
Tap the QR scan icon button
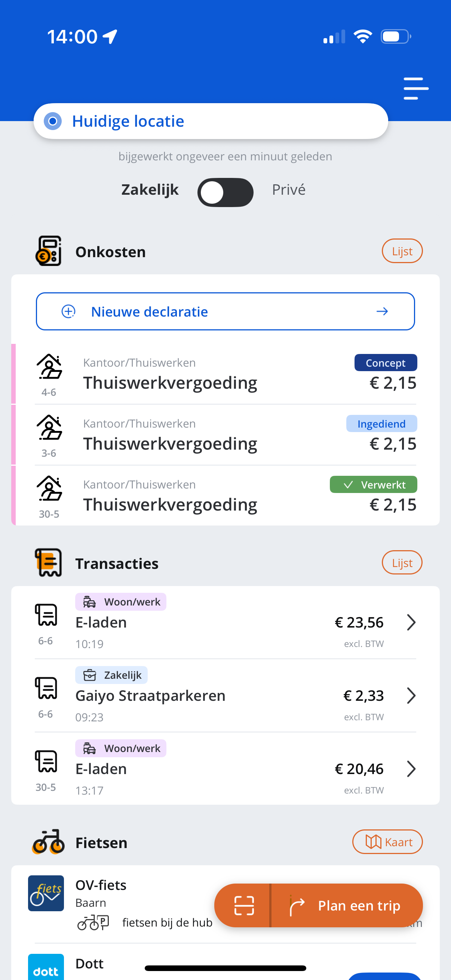pos(243,905)
